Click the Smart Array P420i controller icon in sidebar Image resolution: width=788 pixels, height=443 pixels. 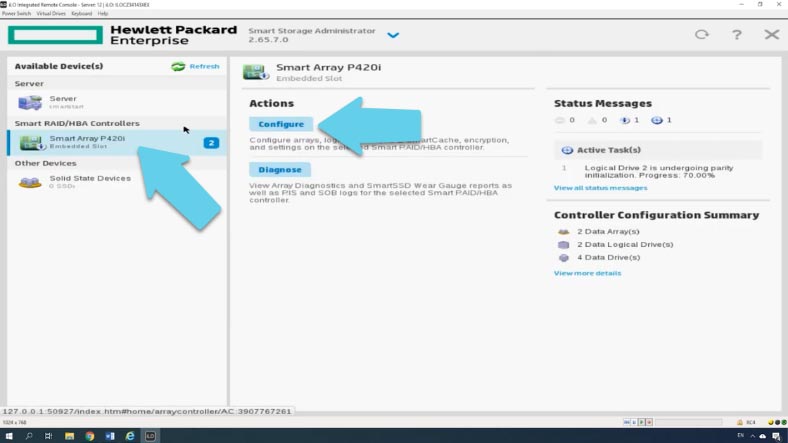tap(32, 143)
